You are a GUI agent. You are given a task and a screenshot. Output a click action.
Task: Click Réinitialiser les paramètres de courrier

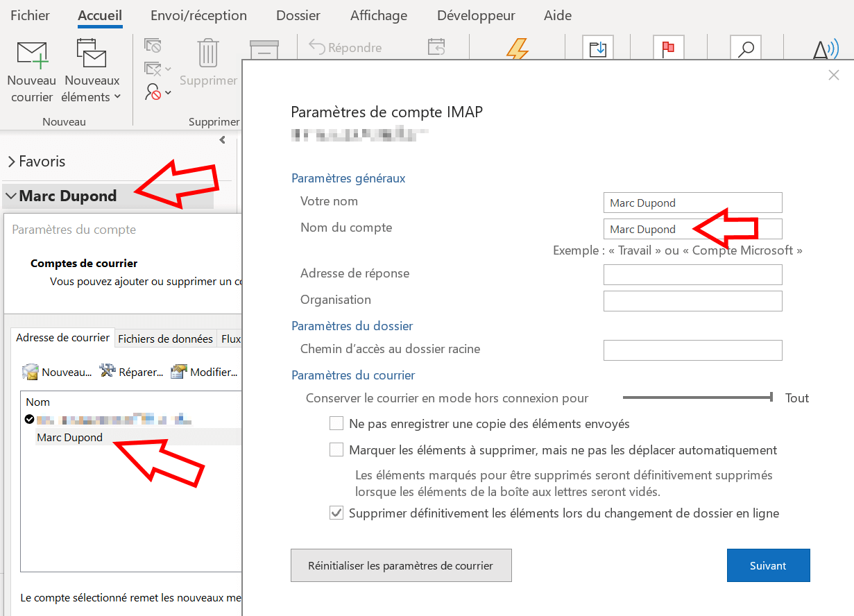tap(401, 565)
